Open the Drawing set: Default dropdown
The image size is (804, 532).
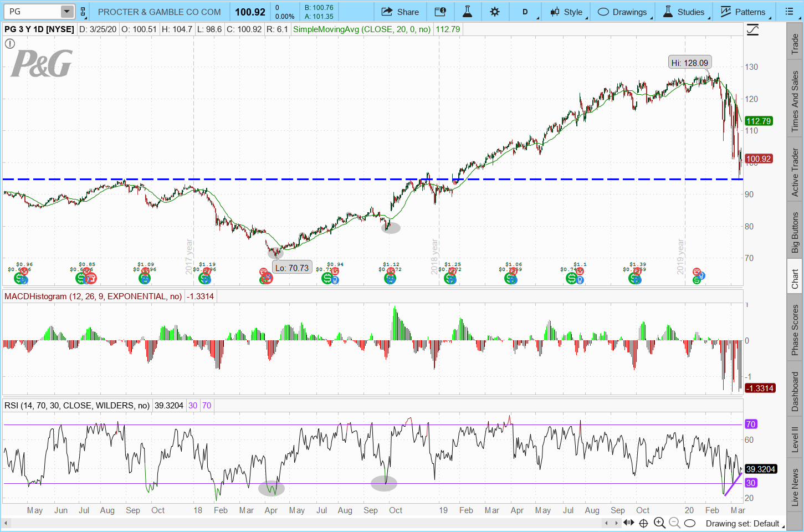[745, 524]
